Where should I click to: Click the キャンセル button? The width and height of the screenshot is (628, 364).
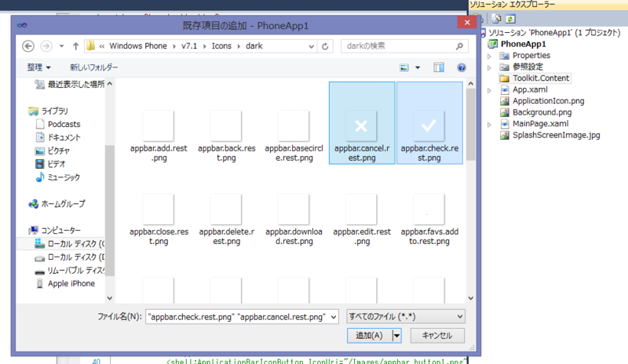click(x=437, y=336)
